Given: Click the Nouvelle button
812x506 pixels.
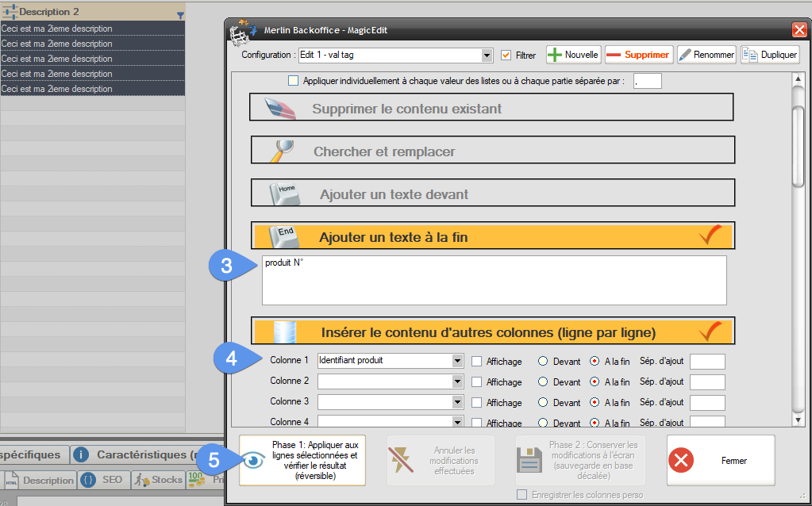Looking at the screenshot, I should coord(573,55).
